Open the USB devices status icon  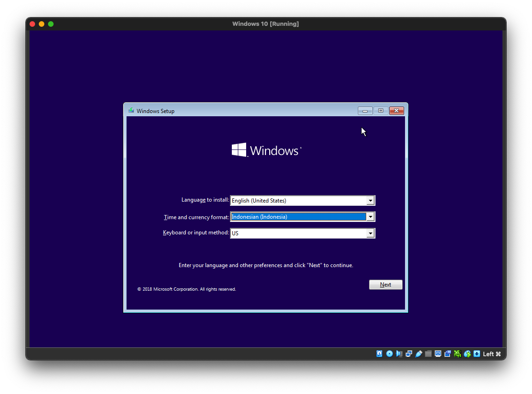tap(418, 354)
